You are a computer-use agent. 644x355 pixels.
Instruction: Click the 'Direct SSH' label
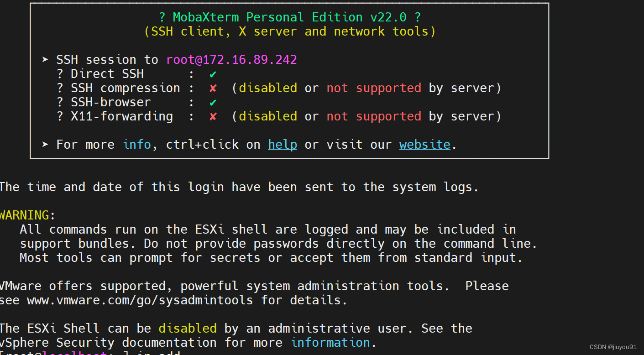(x=107, y=74)
